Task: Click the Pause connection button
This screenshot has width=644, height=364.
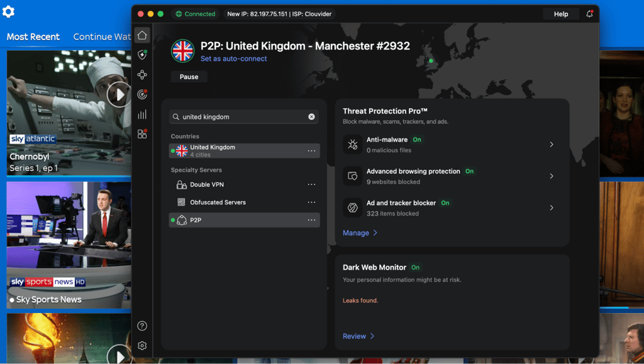Action: click(189, 77)
